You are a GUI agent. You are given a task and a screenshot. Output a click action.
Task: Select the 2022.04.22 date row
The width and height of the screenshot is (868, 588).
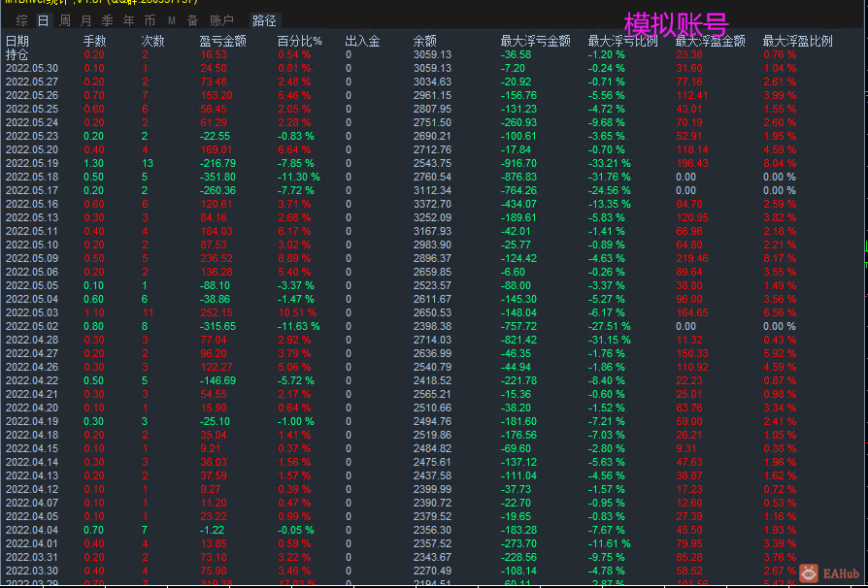[x=31, y=380]
